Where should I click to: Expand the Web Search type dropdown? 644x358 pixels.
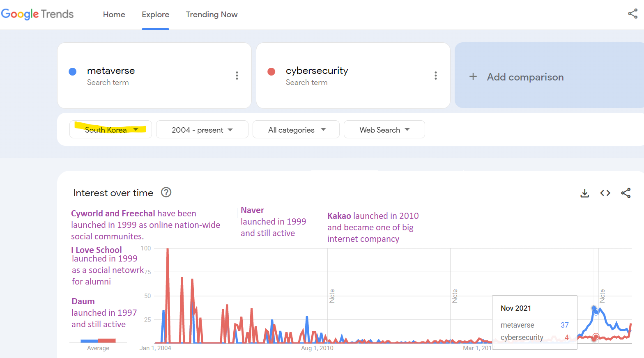click(x=384, y=130)
